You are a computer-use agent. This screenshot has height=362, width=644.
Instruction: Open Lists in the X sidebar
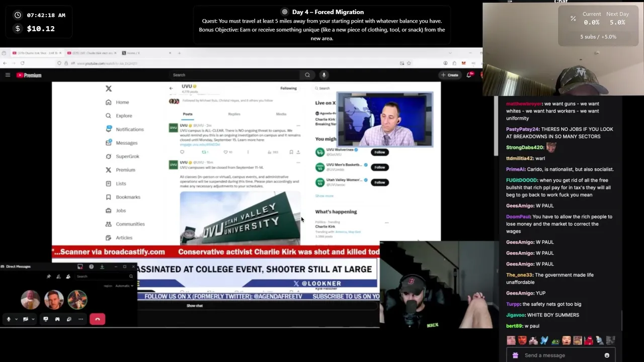pyautogui.click(x=116, y=184)
